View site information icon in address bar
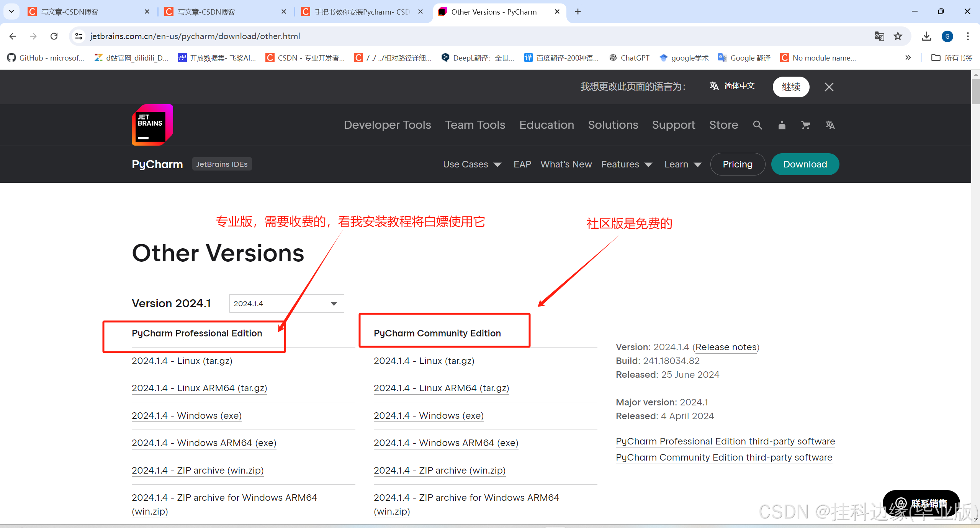 pos(79,36)
